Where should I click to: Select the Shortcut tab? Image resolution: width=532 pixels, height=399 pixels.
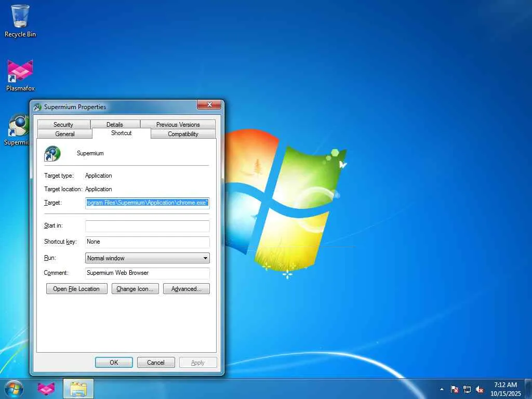[x=121, y=133]
